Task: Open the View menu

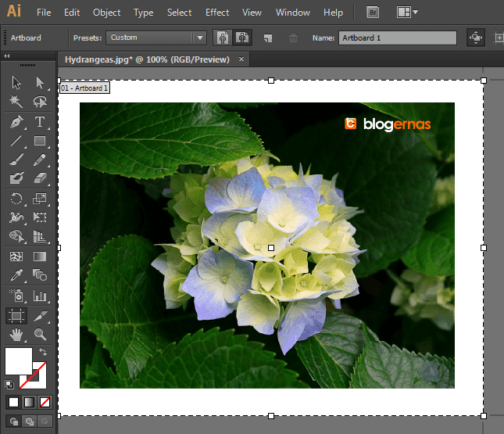Action: point(252,13)
